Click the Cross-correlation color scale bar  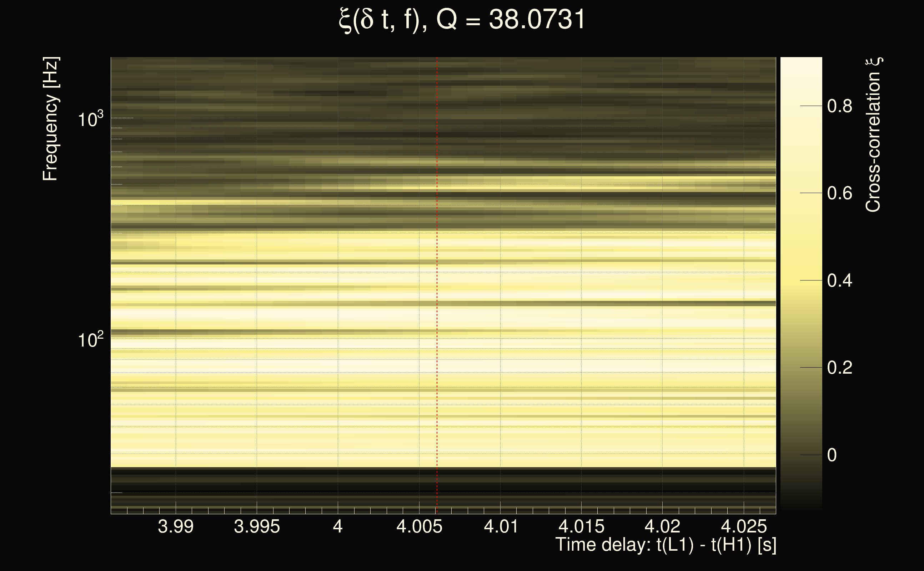tap(801, 283)
